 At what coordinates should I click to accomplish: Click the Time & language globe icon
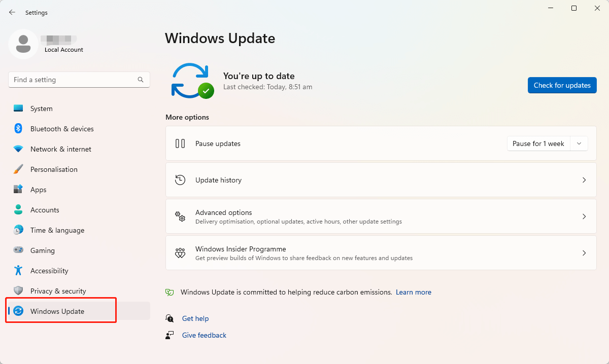[18, 230]
